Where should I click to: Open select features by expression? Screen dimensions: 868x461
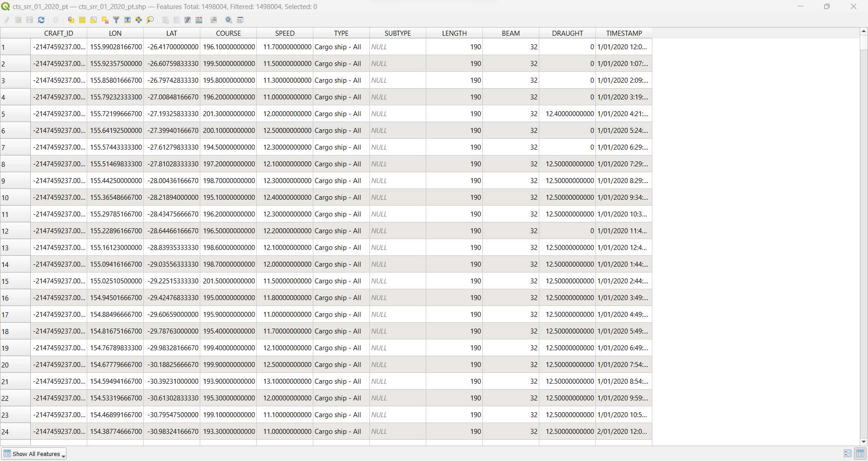point(71,20)
